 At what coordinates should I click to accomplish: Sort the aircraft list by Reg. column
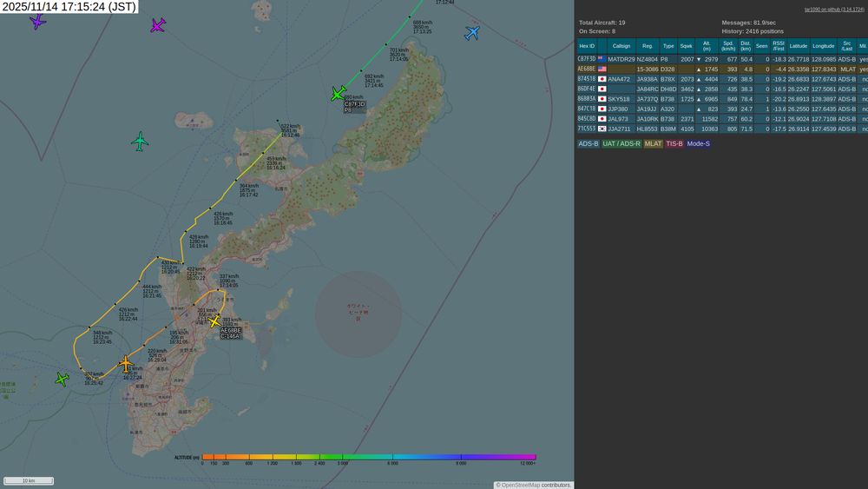tap(648, 46)
